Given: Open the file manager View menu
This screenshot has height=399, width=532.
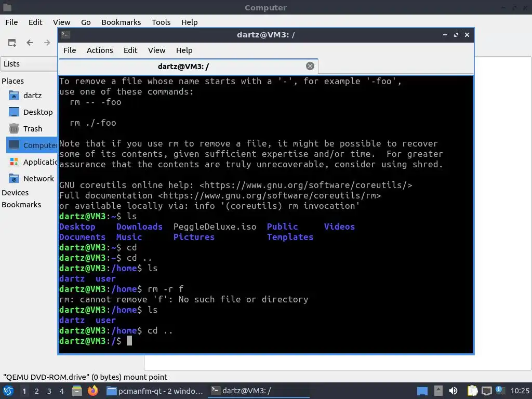Looking at the screenshot, I should tap(61, 22).
